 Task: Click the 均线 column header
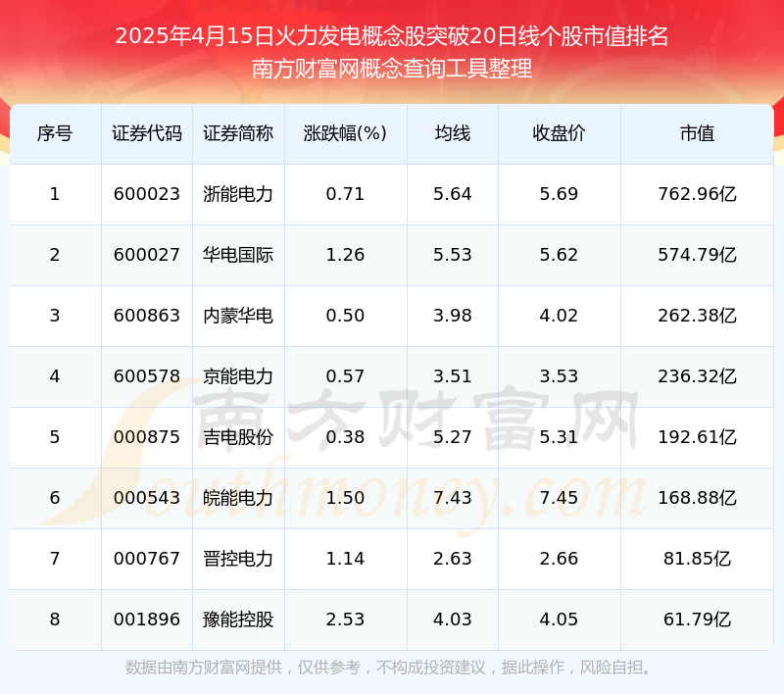click(453, 133)
